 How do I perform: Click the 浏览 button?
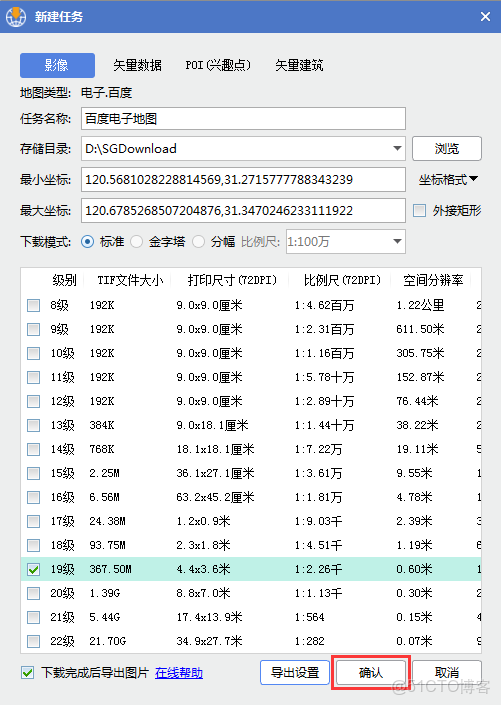447,148
